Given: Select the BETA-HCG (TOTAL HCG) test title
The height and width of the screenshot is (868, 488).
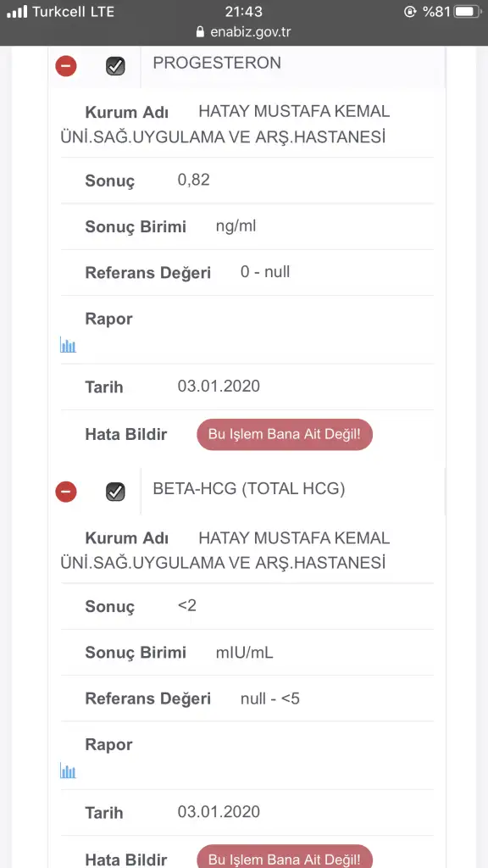Looking at the screenshot, I should [249, 489].
